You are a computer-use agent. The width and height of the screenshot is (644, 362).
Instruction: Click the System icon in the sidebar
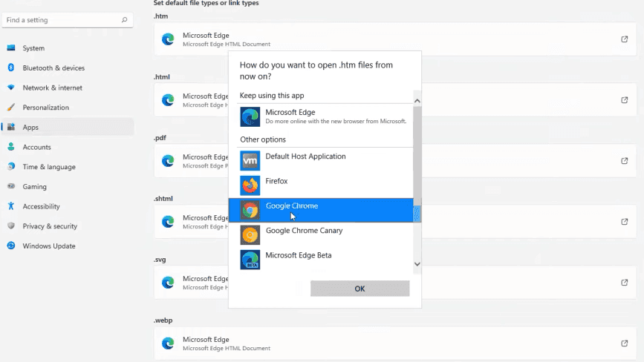11,48
